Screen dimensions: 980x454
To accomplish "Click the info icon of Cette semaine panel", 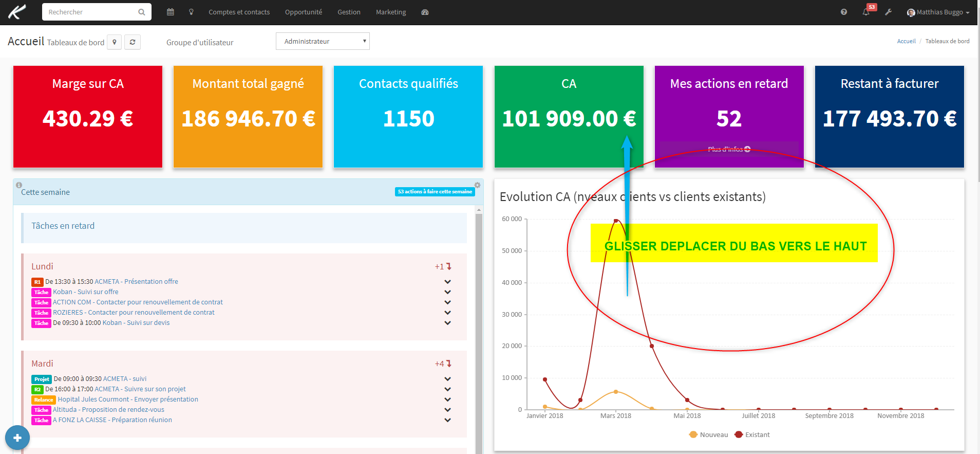I will [19, 185].
